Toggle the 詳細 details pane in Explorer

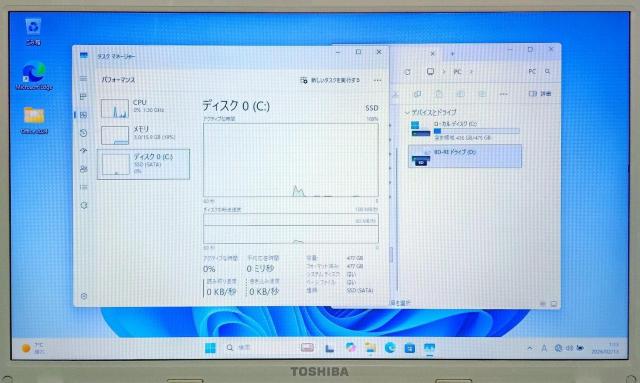pyautogui.click(x=540, y=94)
